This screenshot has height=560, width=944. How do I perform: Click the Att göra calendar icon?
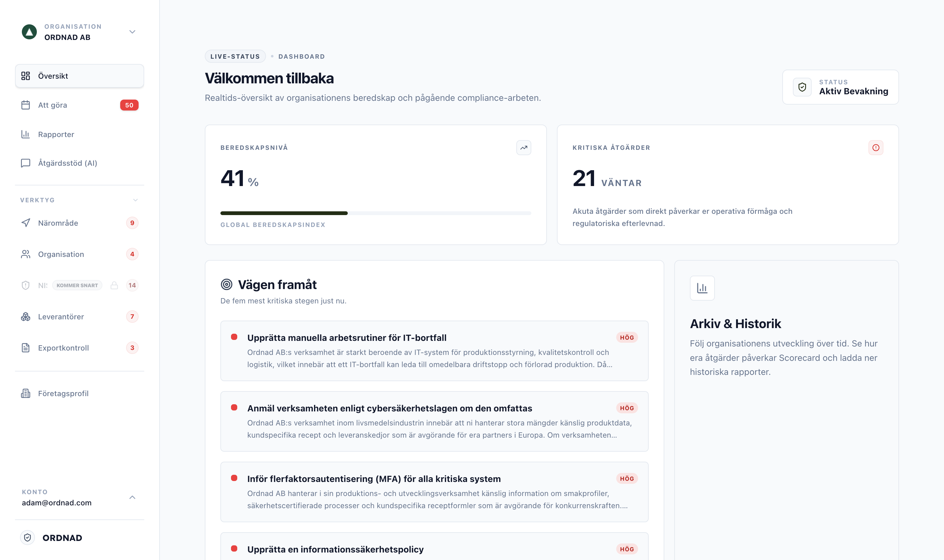26,105
